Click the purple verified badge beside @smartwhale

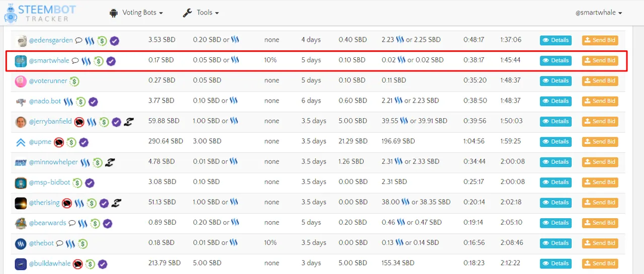[111, 61]
